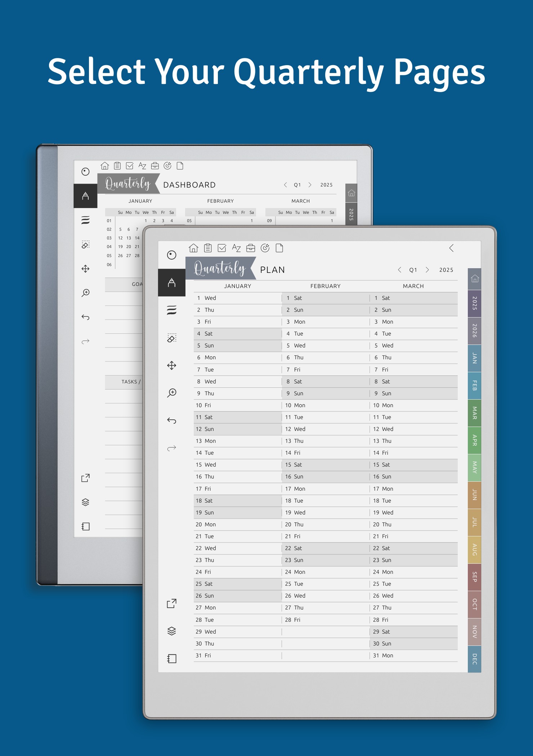Collapse the toolbar with the top-right chevron
Screen dimensions: 533x756
(x=452, y=248)
